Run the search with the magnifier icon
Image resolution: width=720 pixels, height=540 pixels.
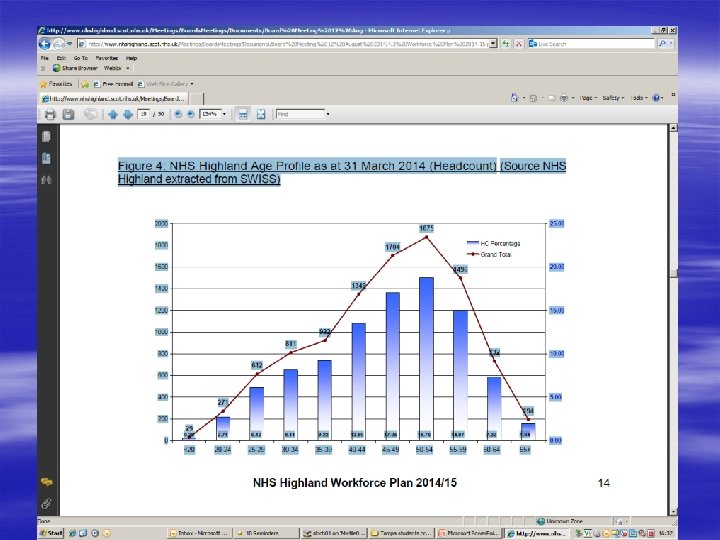662,44
